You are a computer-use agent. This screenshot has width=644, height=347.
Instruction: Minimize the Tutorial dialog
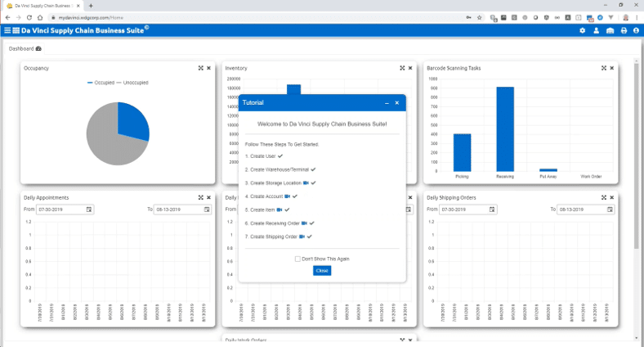tap(387, 103)
